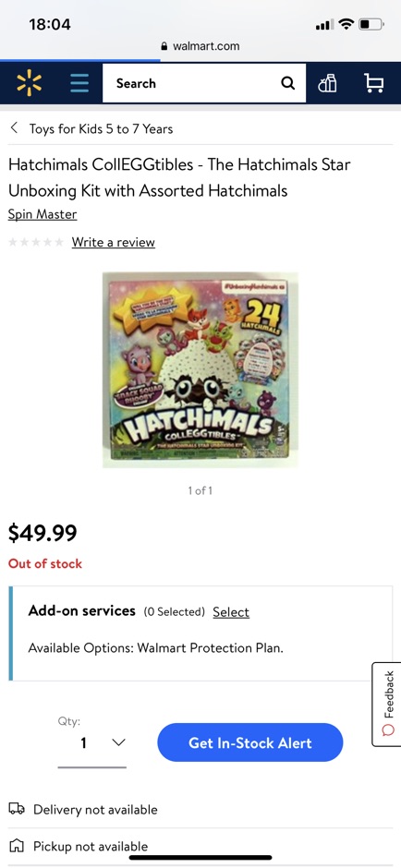Open the shopping cart icon
This screenshot has width=401, height=868.
(374, 83)
